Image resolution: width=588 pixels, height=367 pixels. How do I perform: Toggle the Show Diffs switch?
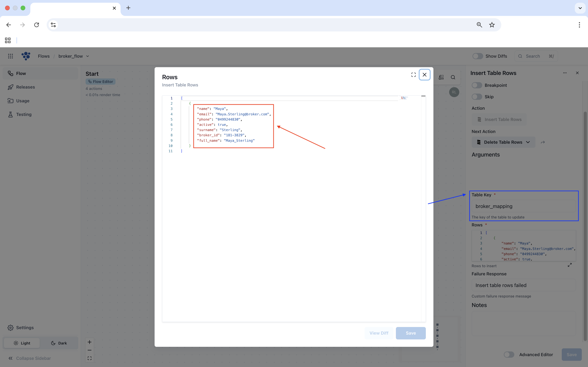[477, 56]
